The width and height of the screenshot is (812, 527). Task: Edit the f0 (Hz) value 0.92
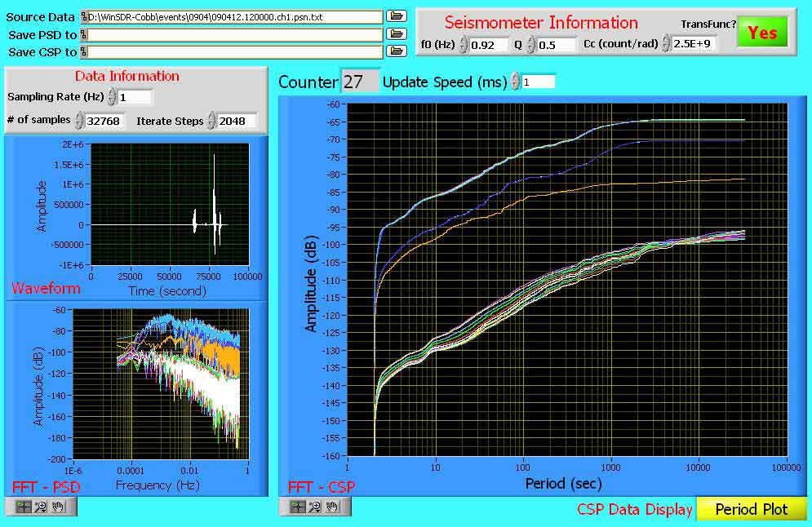(x=488, y=45)
